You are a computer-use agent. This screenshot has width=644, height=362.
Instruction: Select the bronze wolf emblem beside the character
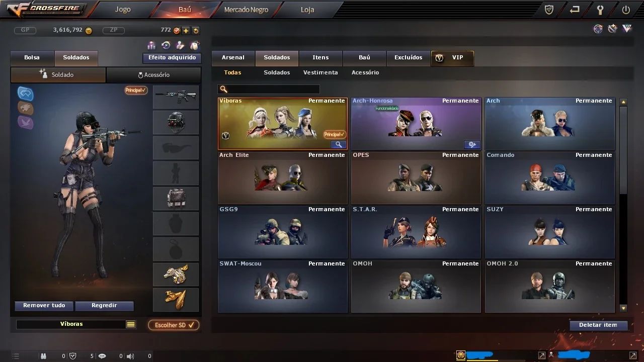(26, 108)
